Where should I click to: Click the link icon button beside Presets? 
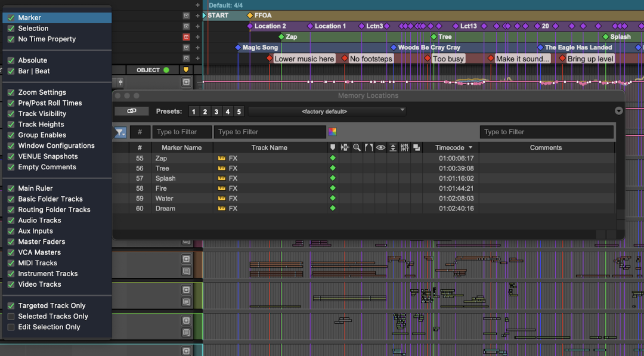[131, 112]
